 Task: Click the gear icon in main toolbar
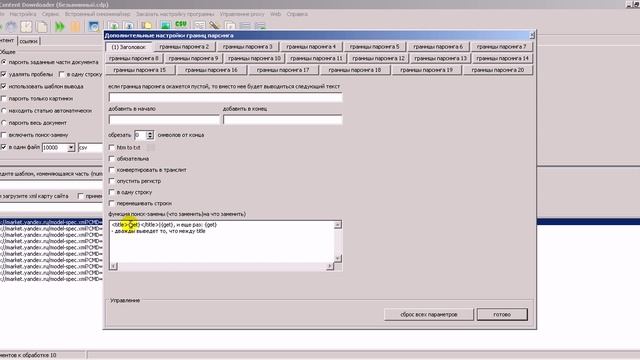(x=11, y=27)
